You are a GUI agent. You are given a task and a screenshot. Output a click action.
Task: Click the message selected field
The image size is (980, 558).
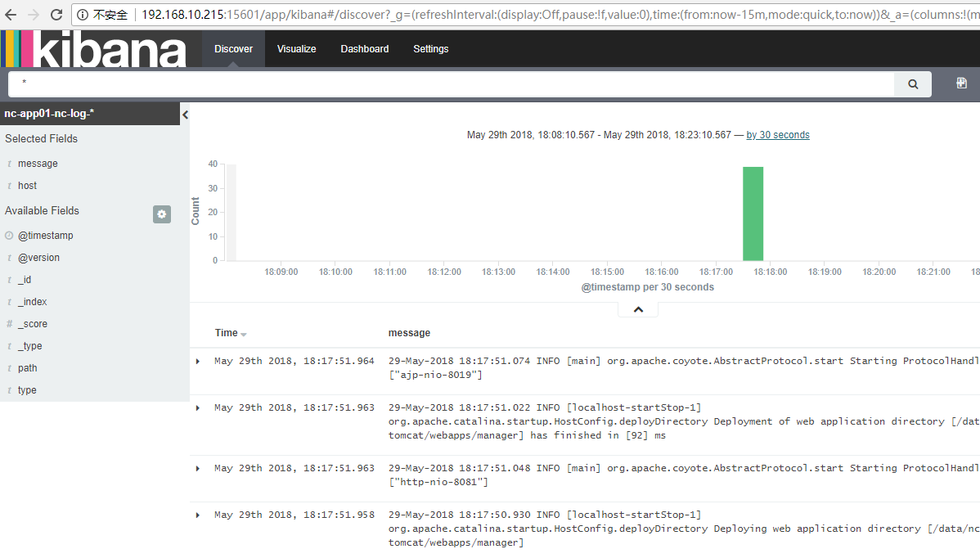click(x=38, y=164)
